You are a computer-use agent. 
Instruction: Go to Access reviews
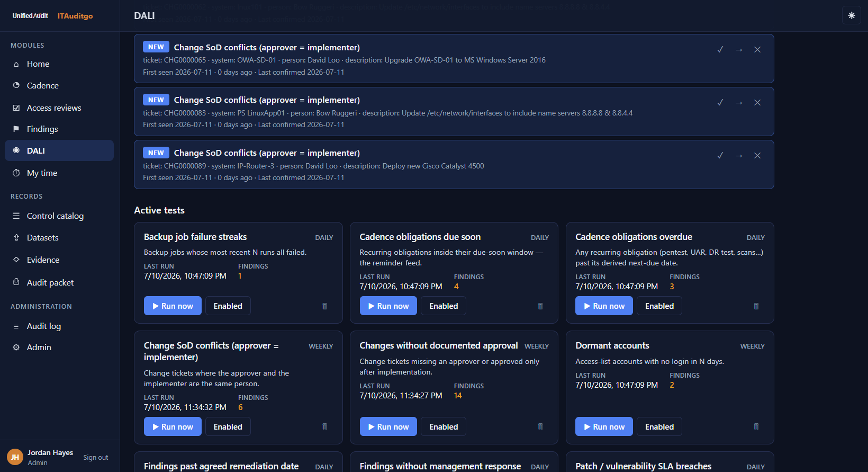pos(59,108)
